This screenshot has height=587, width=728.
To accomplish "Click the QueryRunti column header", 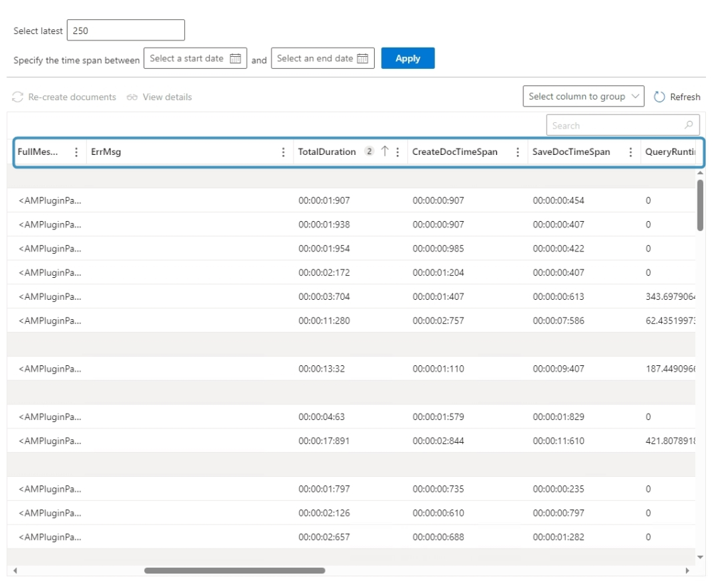I will 670,152.
